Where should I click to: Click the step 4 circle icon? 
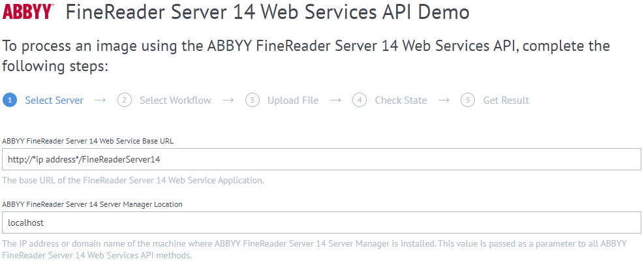[360, 100]
